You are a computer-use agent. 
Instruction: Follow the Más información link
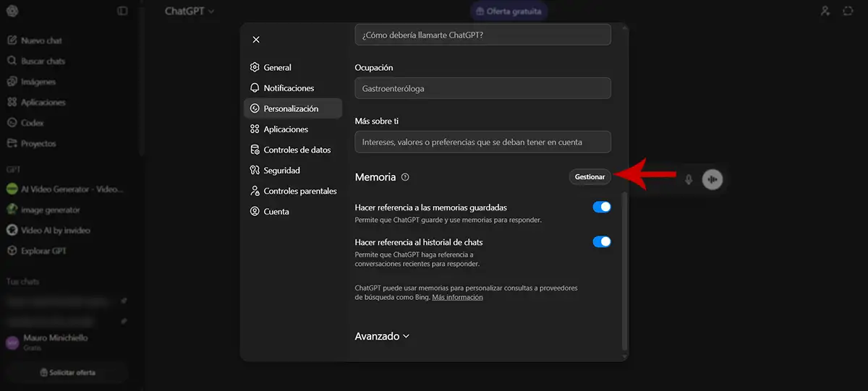click(x=457, y=297)
